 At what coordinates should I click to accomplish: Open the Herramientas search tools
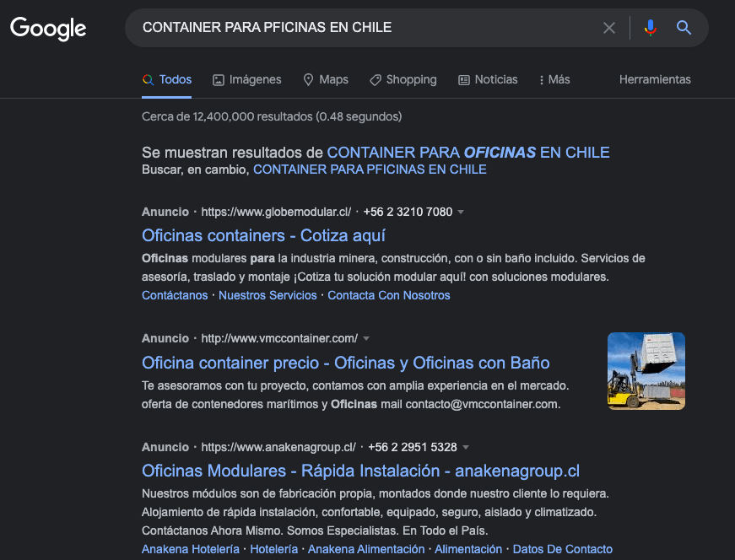(x=655, y=79)
